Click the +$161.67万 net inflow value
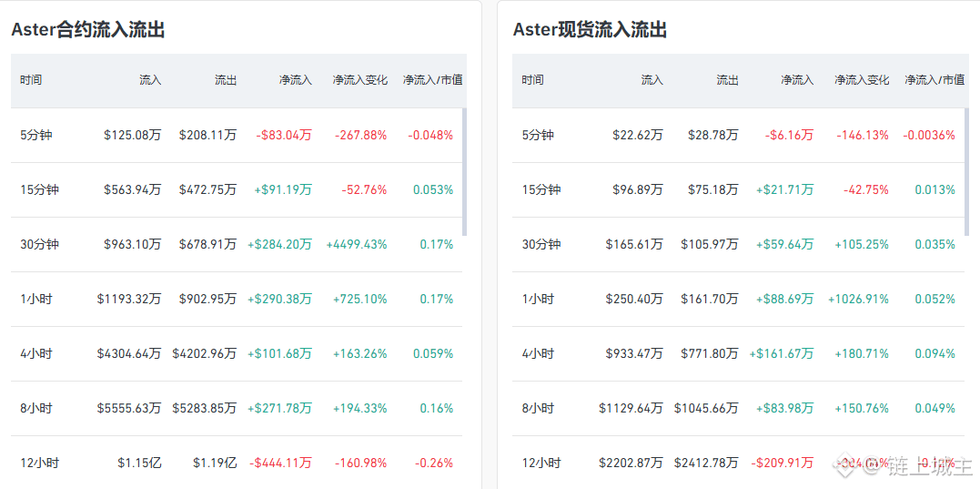The height and width of the screenshot is (489, 980). coord(782,354)
